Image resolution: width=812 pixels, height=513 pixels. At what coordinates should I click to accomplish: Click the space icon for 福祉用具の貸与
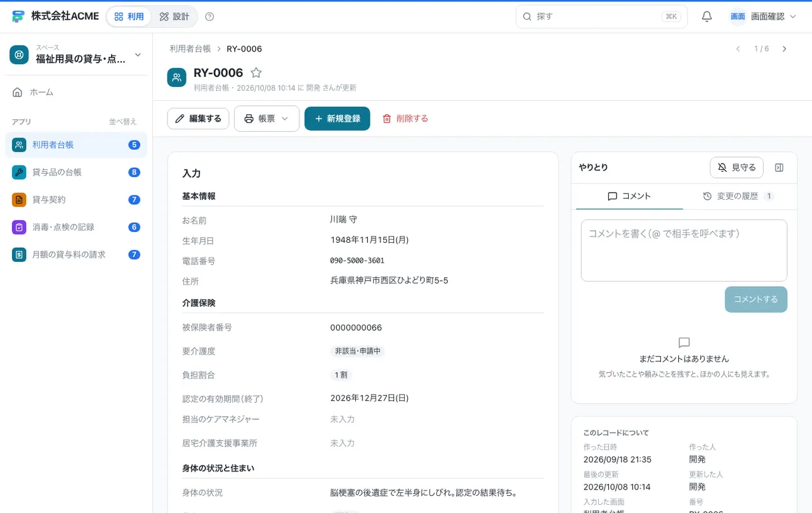click(19, 55)
